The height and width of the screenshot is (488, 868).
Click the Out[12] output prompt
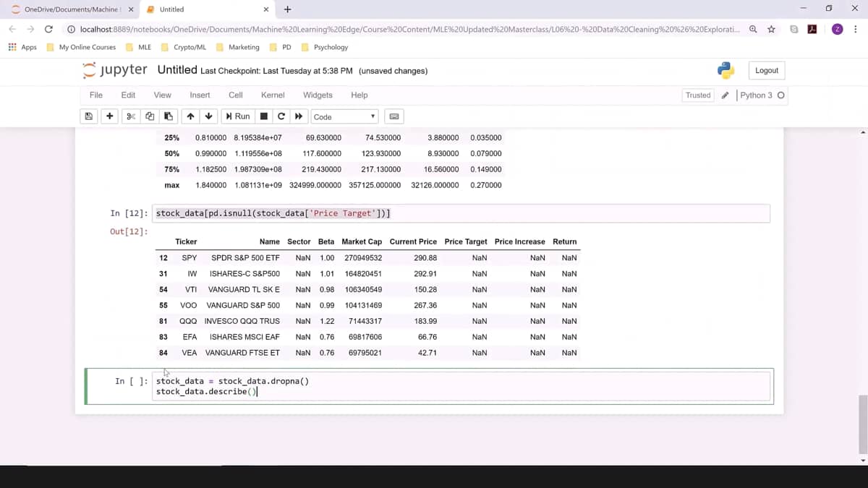click(129, 231)
